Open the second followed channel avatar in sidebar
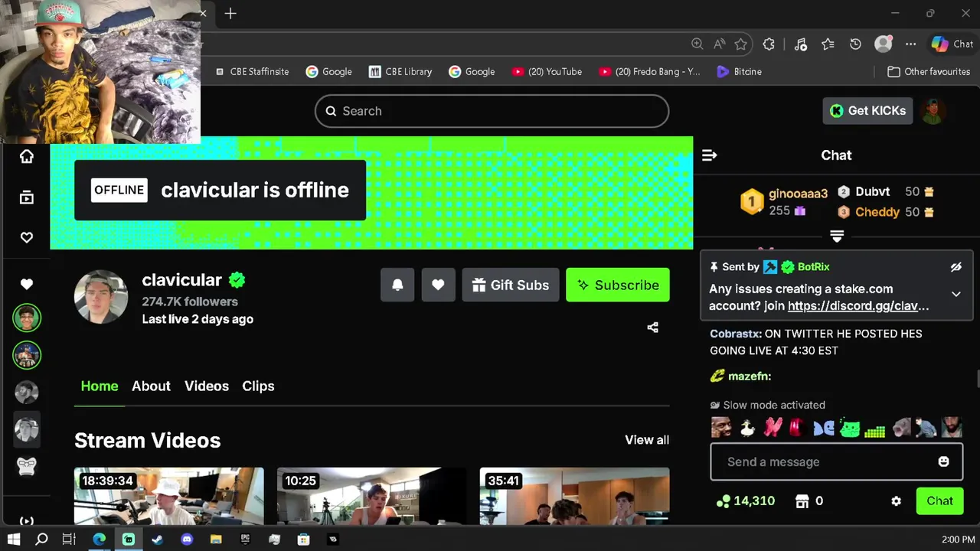Image resolution: width=980 pixels, height=551 pixels. click(27, 354)
